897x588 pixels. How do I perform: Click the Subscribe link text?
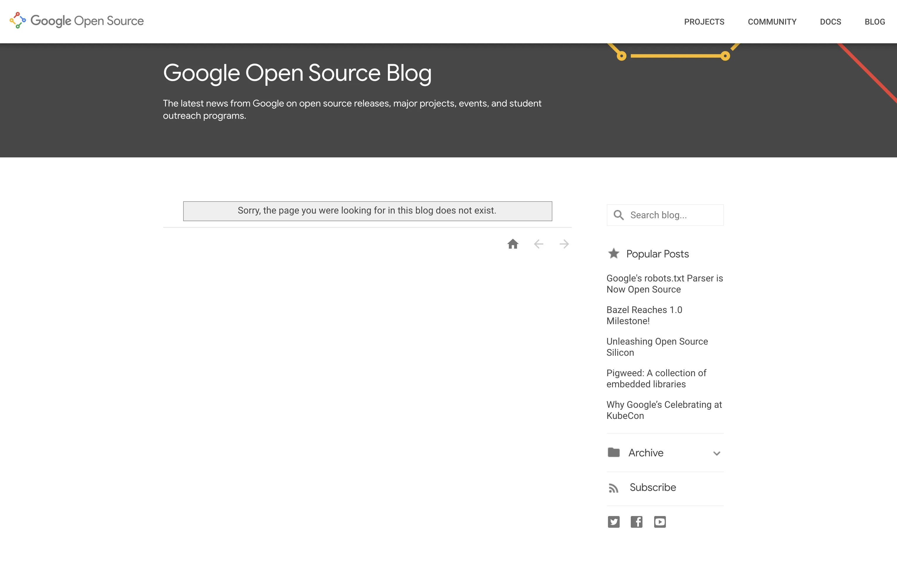coord(653,487)
